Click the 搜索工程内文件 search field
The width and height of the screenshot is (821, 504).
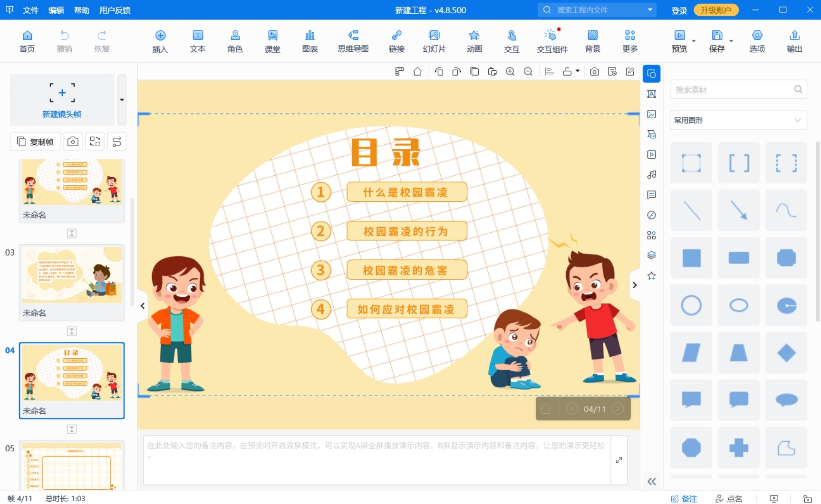pos(597,10)
